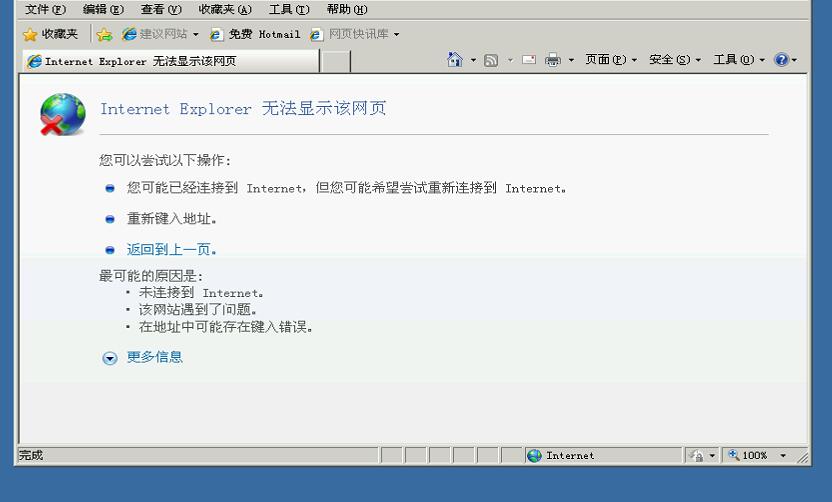Open the 免费 Hotmail favorites link

coord(255,34)
